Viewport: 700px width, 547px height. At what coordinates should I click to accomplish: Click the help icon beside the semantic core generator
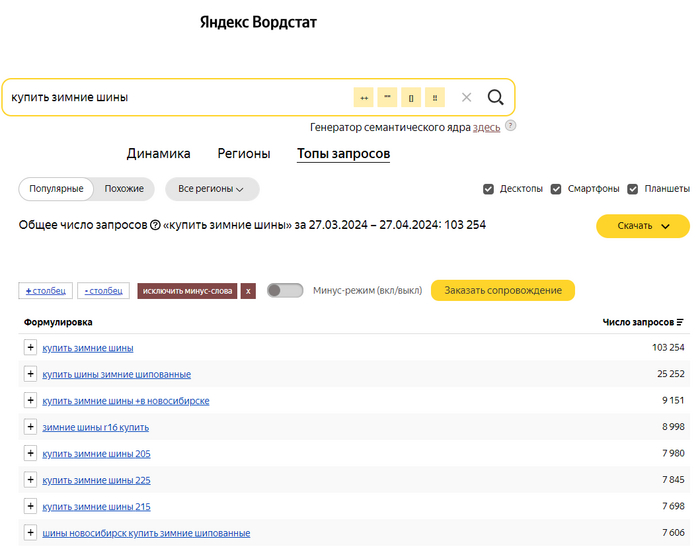coord(510,127)
